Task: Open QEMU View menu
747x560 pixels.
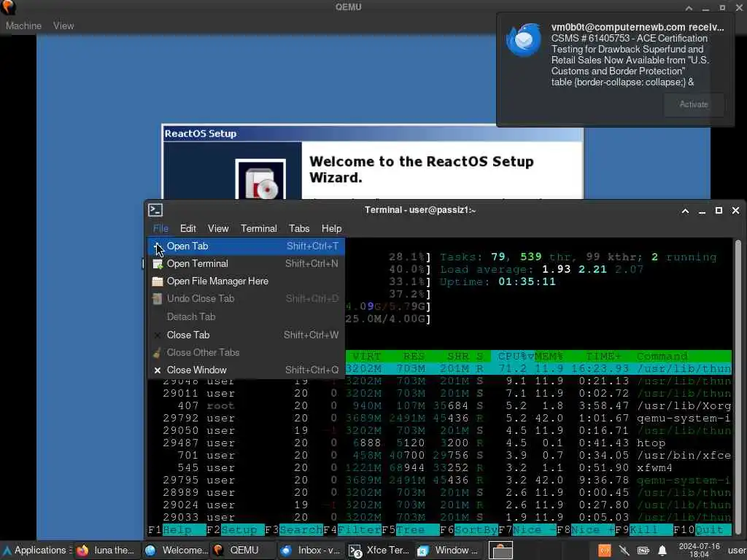Action: click(63, 26)
